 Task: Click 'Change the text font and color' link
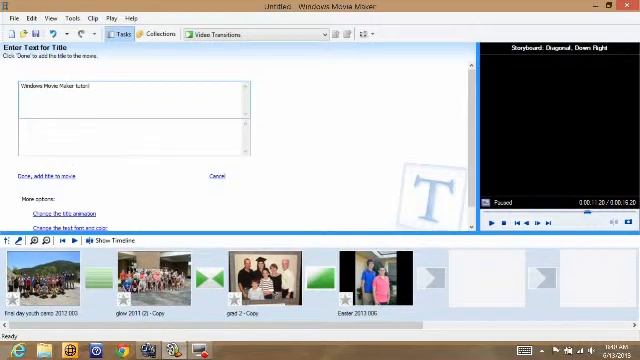pyautogui.click(x=70, y=228)
